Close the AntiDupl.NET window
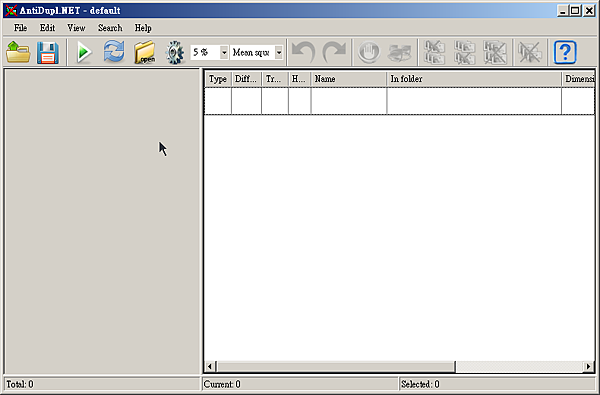Viewport: 600px width, 395px height. click(589, 10)
